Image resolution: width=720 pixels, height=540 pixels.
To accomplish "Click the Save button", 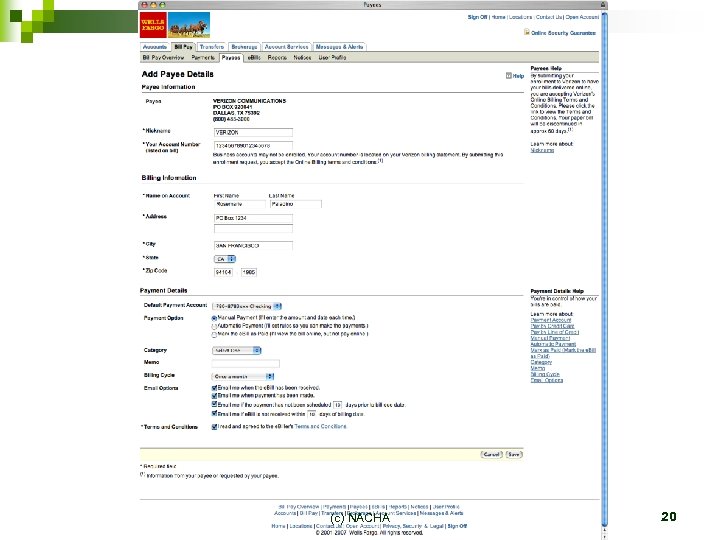I will tap(514, 455).
